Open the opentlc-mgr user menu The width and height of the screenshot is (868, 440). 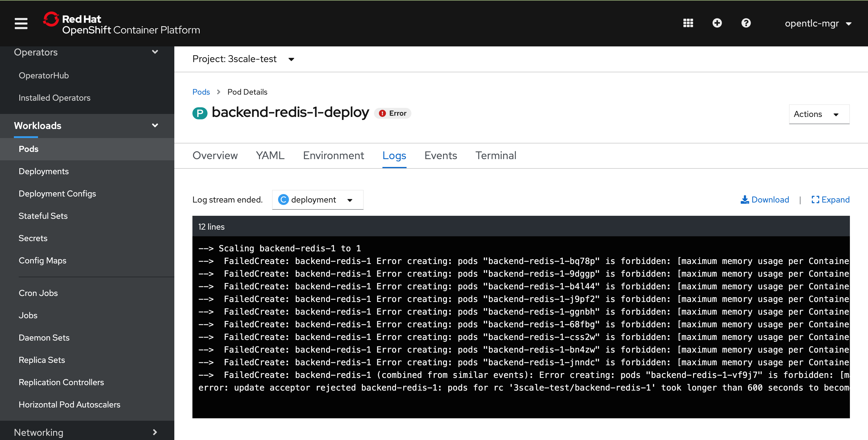tap(818, 23)
